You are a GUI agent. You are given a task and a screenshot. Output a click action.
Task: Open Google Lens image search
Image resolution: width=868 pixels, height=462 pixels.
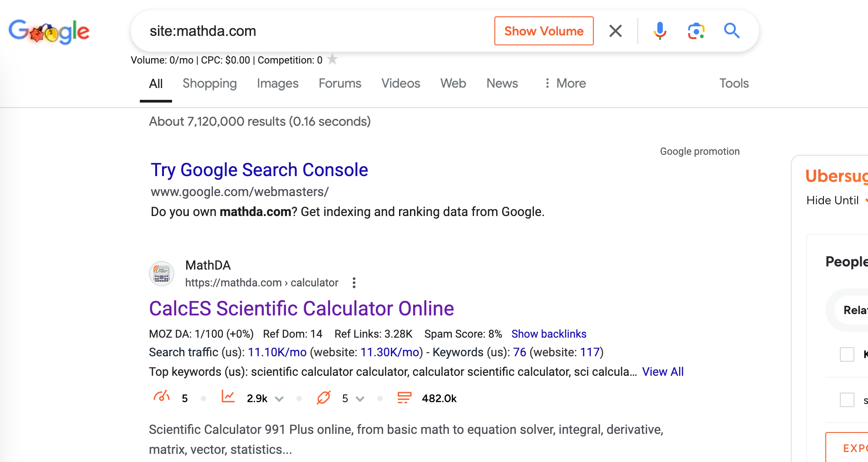pos(696,31)
